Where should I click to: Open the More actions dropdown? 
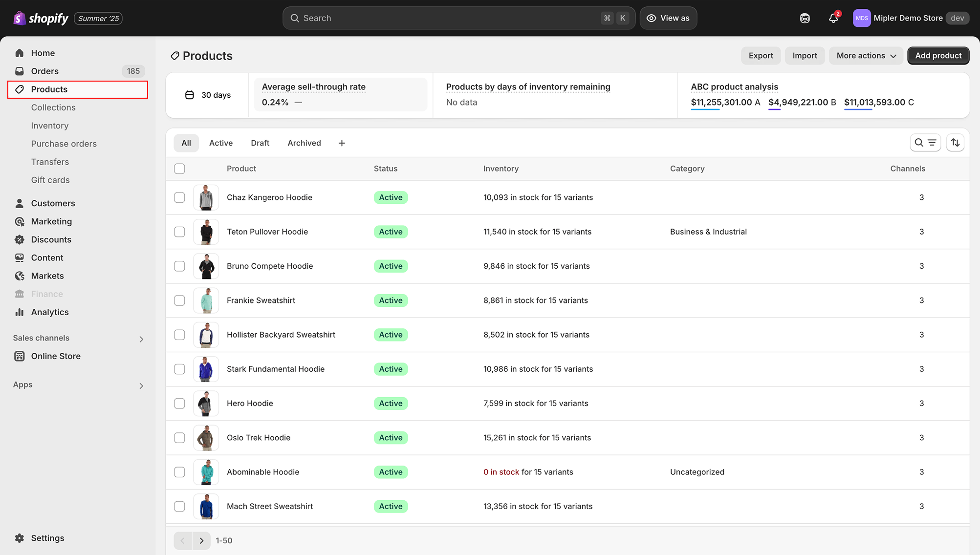(866, 56)
